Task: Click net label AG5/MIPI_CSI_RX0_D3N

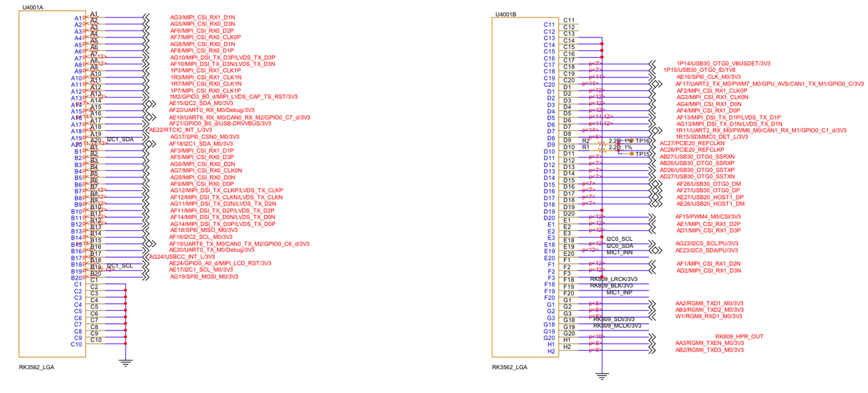Action: (x=203, y=24)
